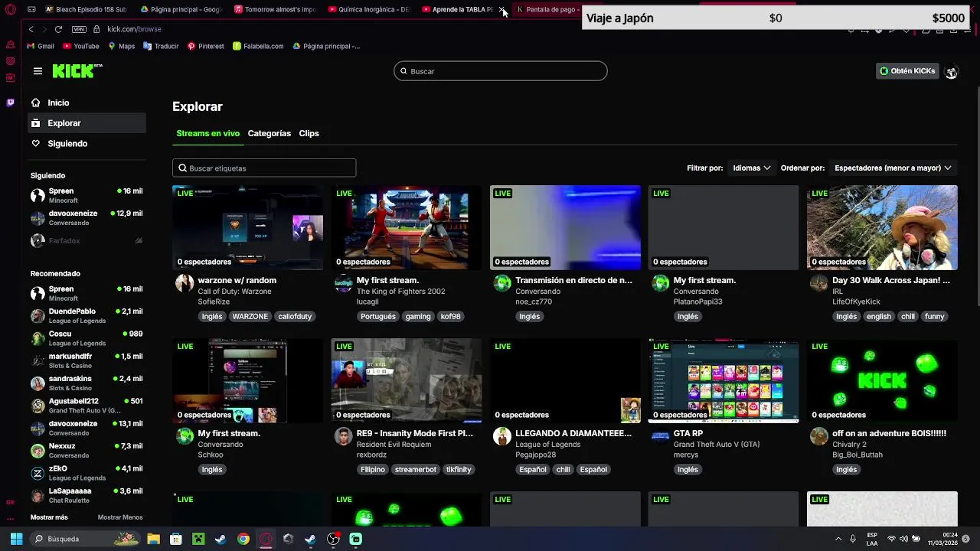The width and height of the screenshot is (980, 551).
Task: Open offline Farfadox channel
Action: coord(87,240)
